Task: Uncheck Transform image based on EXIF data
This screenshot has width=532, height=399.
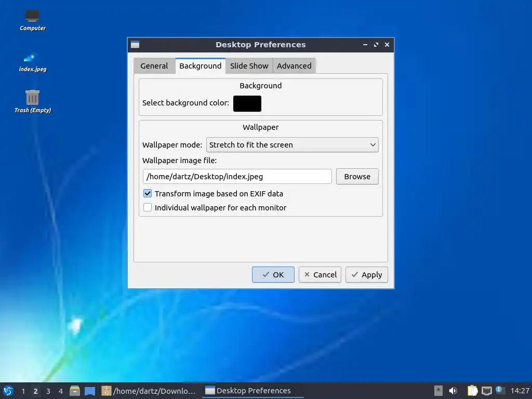Action: 147,193
